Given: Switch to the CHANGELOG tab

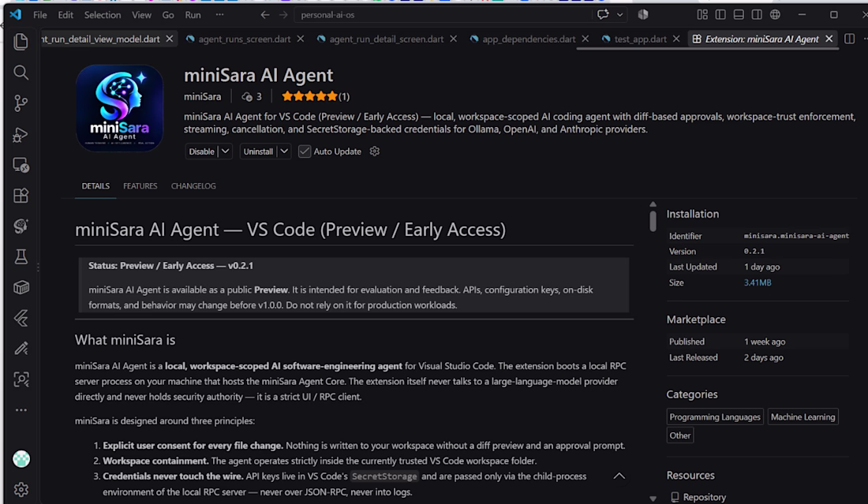Looking at the screenshot, I should 193,186.
